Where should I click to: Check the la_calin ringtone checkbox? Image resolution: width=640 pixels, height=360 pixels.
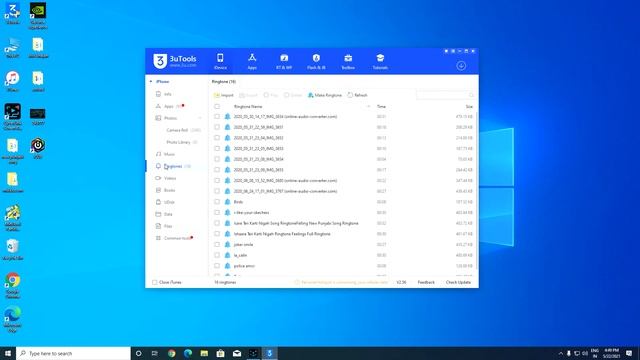tap(217, 255)
